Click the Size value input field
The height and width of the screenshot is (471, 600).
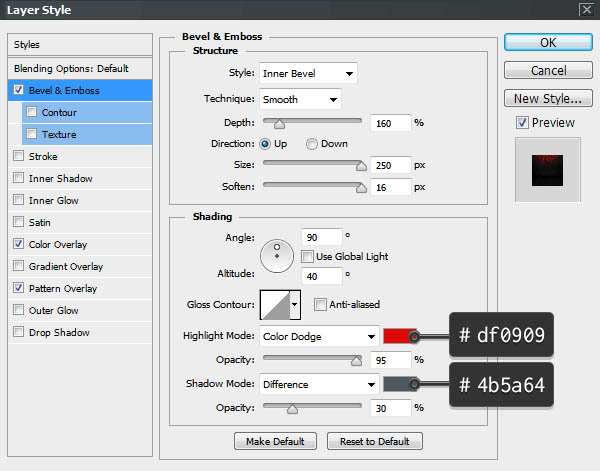point(389,165)
